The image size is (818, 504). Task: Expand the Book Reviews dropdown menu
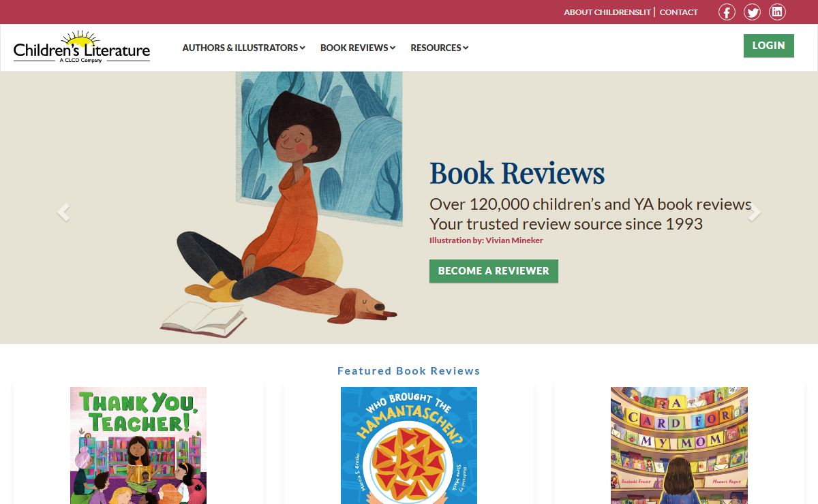coord(358,48)
